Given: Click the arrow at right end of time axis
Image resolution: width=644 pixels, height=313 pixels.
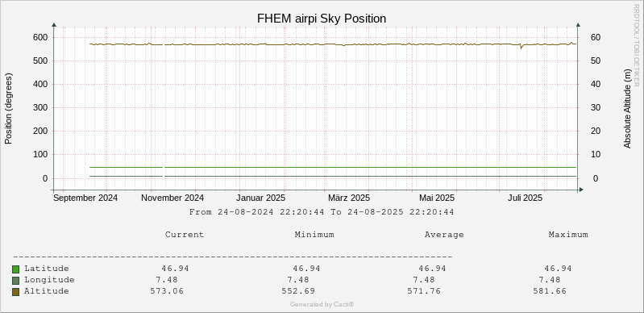Looking at the screenshot, I should (x=581, y=190).
